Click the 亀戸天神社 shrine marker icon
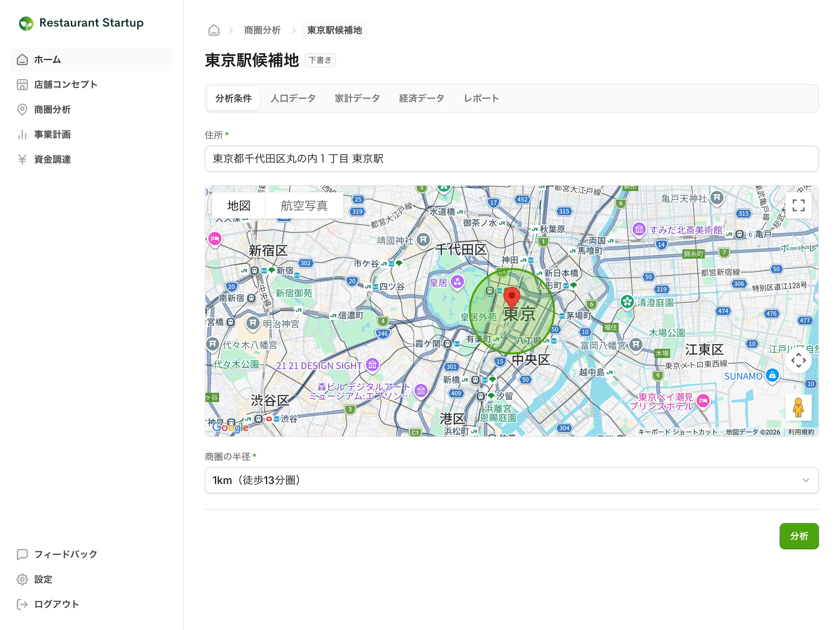 click(x=717, y=198)
